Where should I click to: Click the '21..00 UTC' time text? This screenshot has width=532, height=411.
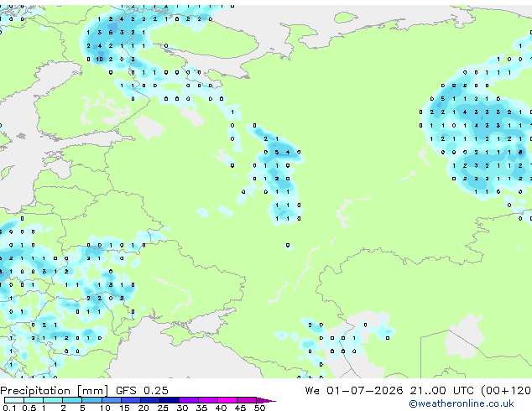pos(441,391)
